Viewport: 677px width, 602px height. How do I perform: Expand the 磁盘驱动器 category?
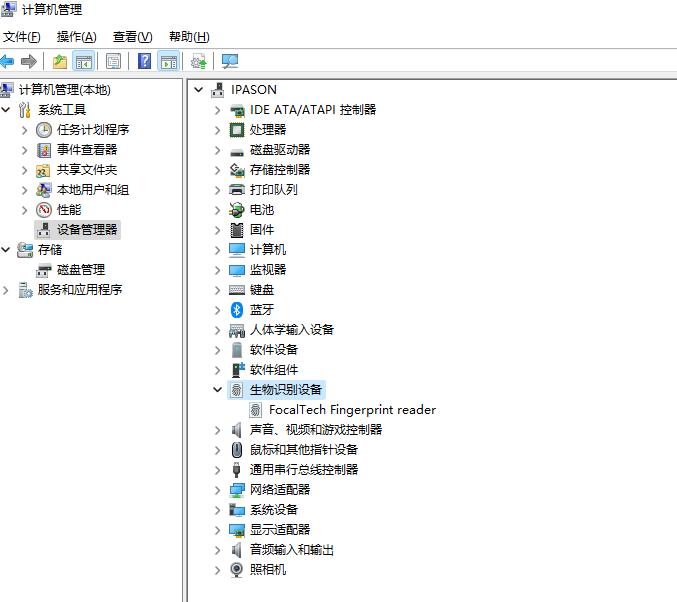point(218,150)
